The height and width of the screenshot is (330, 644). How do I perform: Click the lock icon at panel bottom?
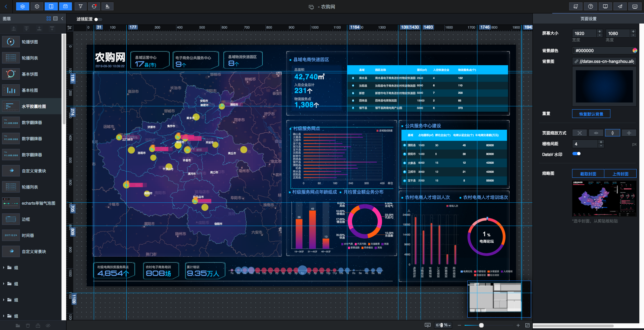point(38,326)
